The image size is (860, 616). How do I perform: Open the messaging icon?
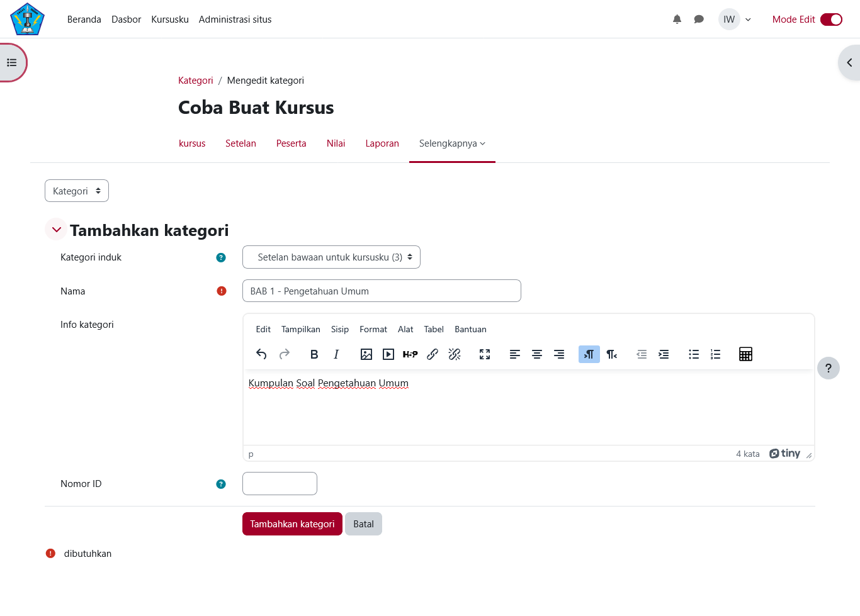(699, 19)
